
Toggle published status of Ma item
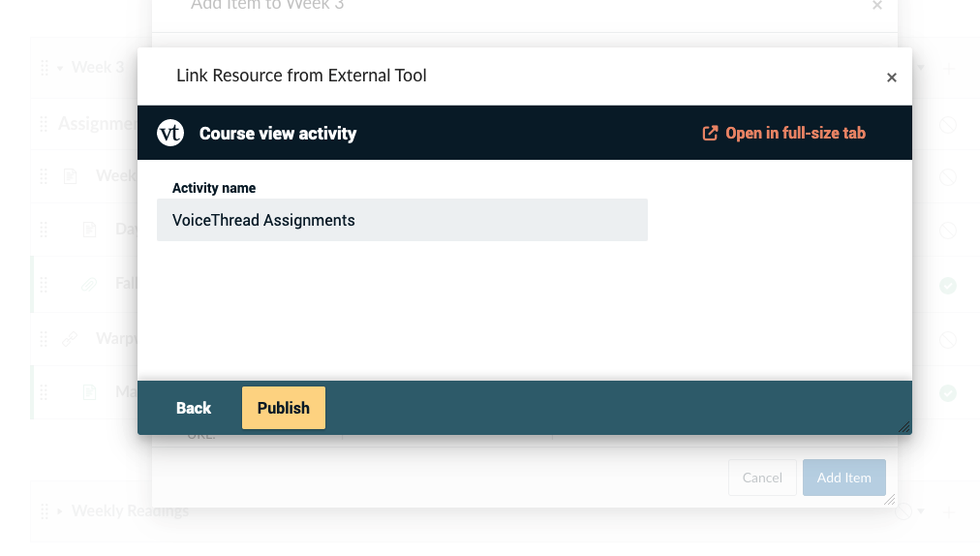tap(947, 392)
